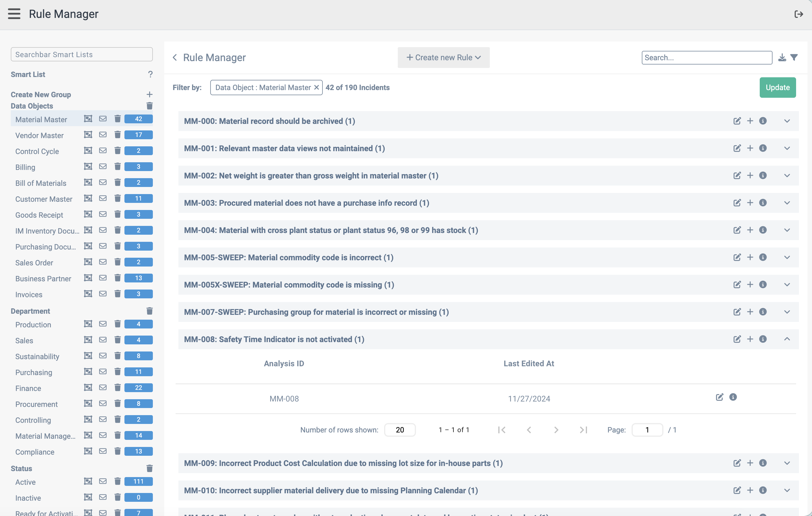Expand rule MM-002 row
Screen dimensions: 812x516
click(x=787, y=176)
